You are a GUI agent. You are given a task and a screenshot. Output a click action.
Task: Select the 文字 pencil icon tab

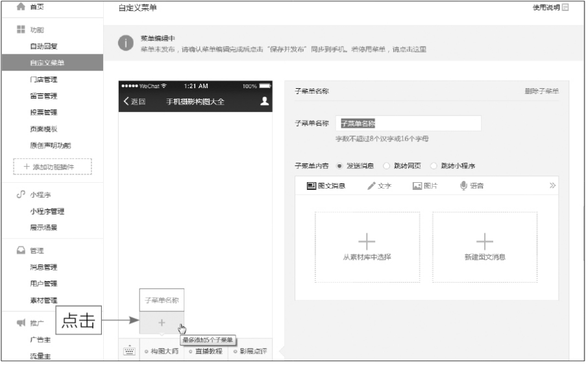372,186
